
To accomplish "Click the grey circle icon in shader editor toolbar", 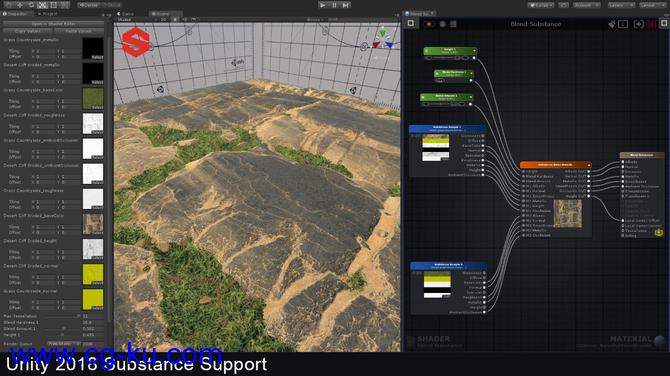I will coord(443,24).
